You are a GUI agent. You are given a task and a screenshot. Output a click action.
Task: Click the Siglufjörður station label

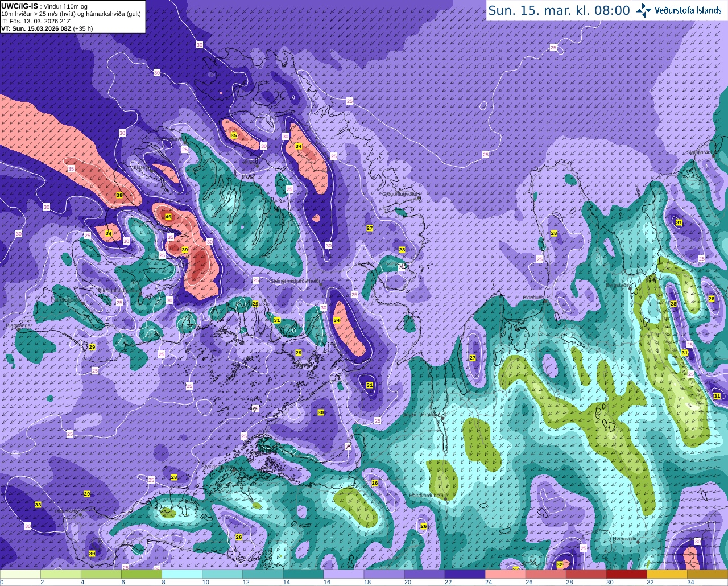tap(699, 152)
